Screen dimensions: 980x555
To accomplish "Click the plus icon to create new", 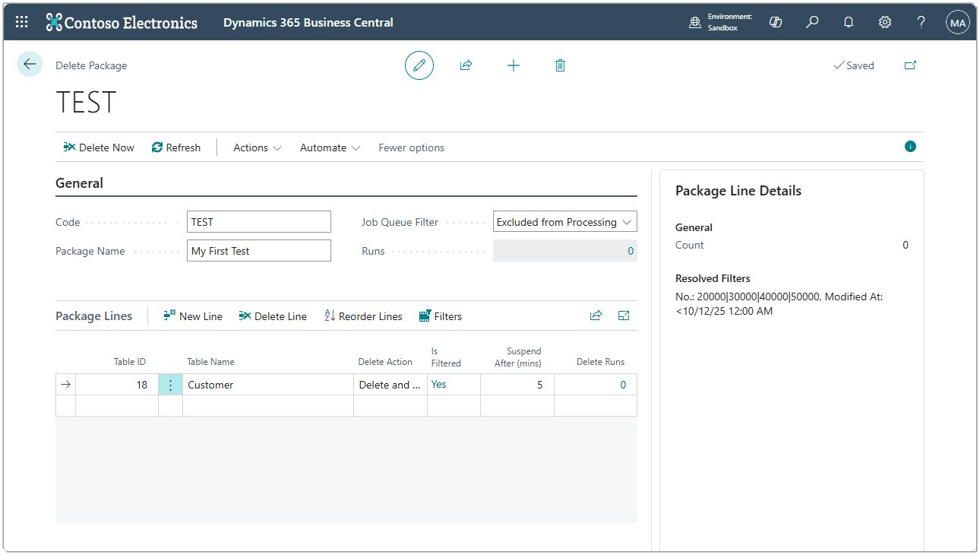I will point(514,65).
